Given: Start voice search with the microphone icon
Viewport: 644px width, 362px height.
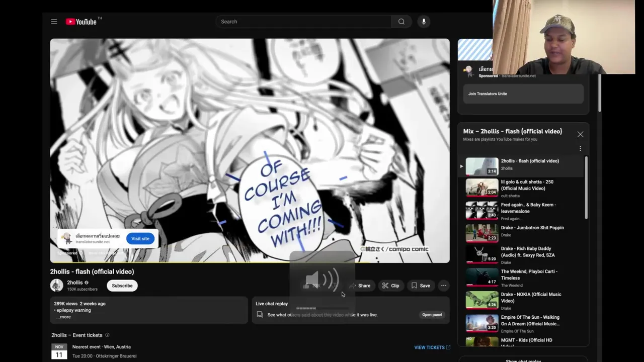Looking at the screenshot, I should point(424,22).
